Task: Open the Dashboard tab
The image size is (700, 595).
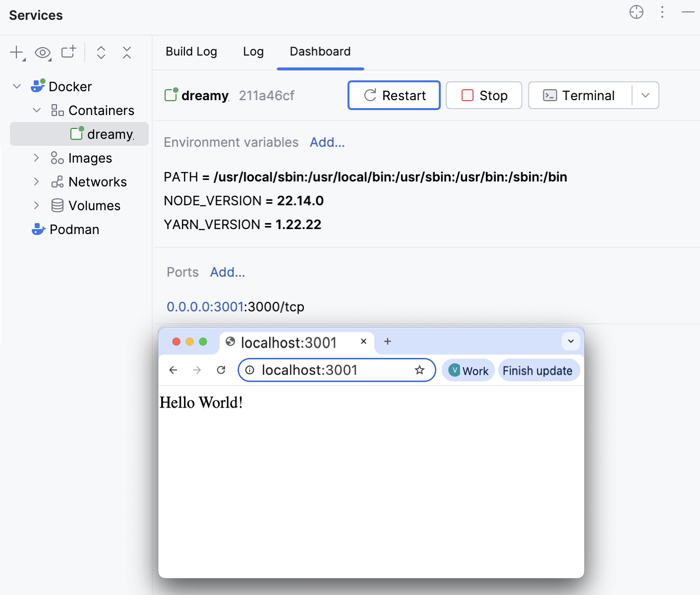Action: pyautogui.click(x=320, y=52)
